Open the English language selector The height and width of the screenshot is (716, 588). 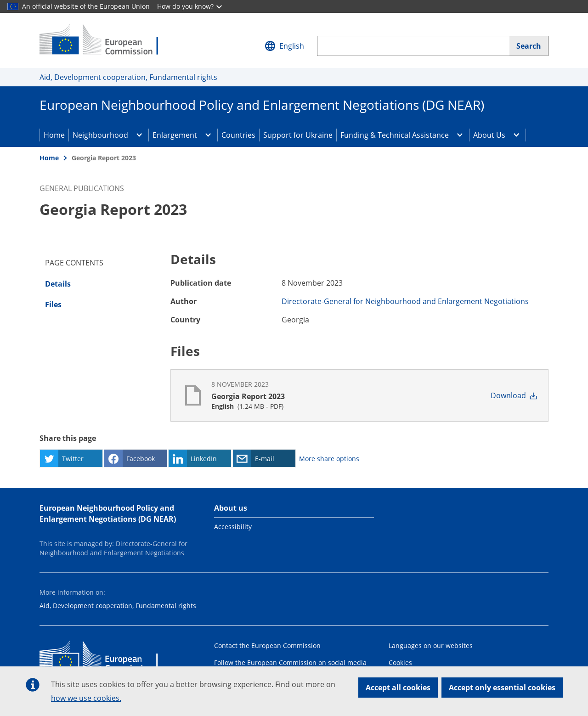tap(284, 46)
